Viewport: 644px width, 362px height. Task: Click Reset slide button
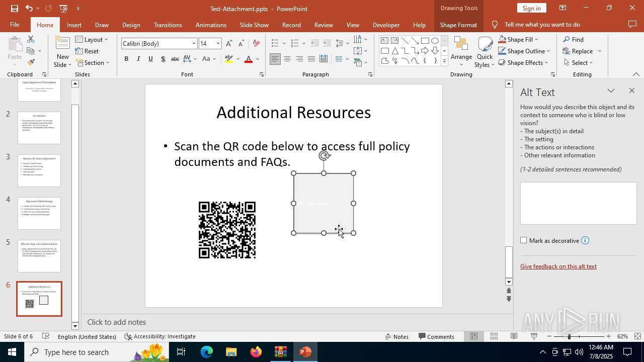pos(87,51)
